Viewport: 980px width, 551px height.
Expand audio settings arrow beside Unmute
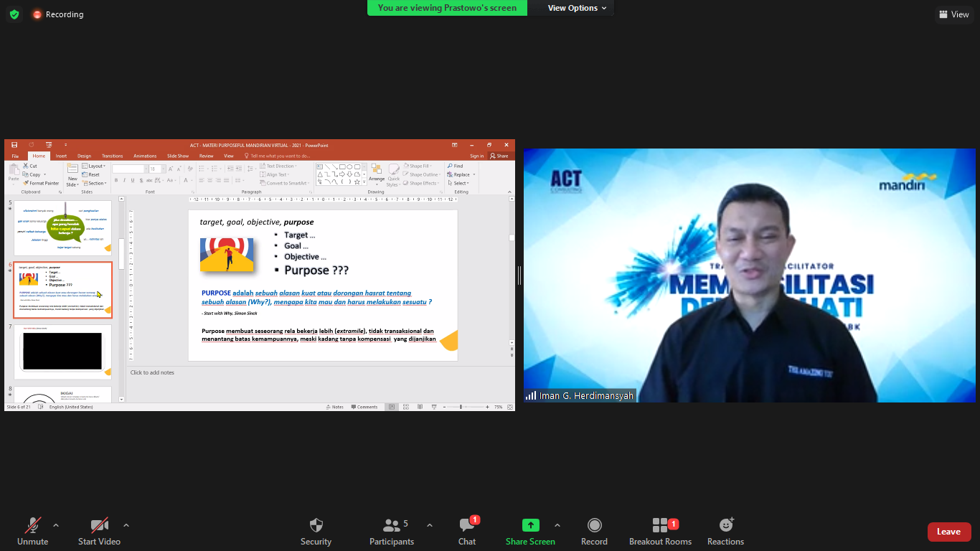click(56, 524)
